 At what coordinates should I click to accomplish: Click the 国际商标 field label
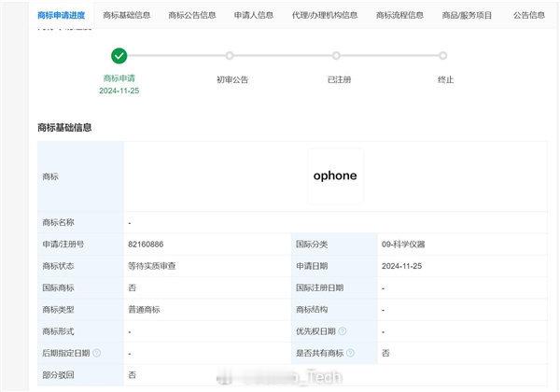click(58, 287)
